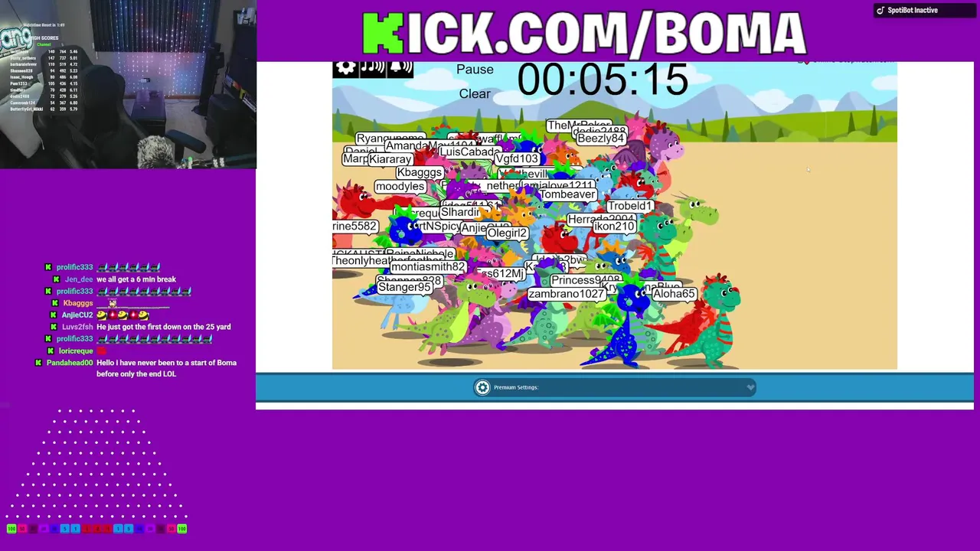Select the Beezly84 name tag
The width and height of the screenshot is (980, 551).
(601, 139)
